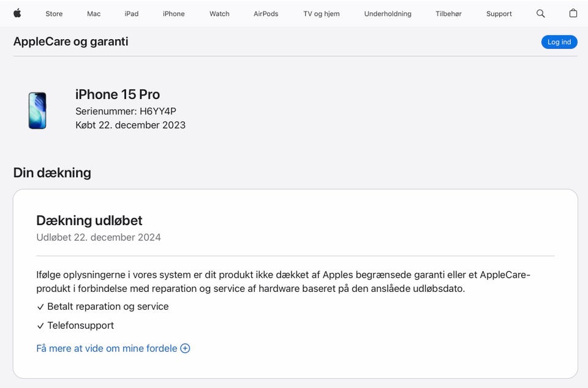
Task: Open the search magnifier icon
Action: 540,13
